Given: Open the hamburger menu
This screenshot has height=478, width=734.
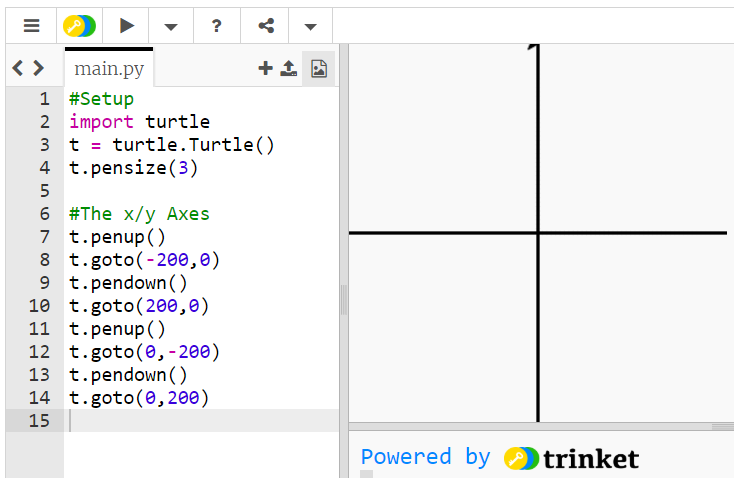Looking at the screenshot, I should [31, 26].
